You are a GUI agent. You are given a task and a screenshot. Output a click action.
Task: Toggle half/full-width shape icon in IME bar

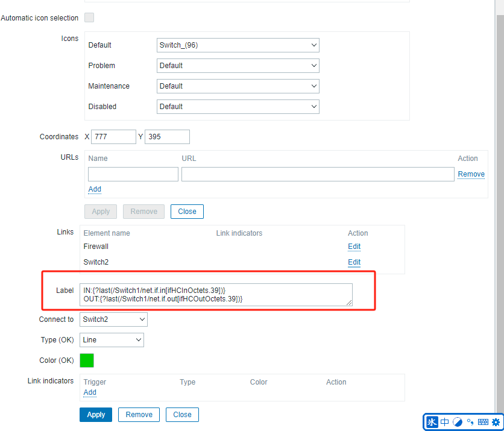(x=458, y=422)
